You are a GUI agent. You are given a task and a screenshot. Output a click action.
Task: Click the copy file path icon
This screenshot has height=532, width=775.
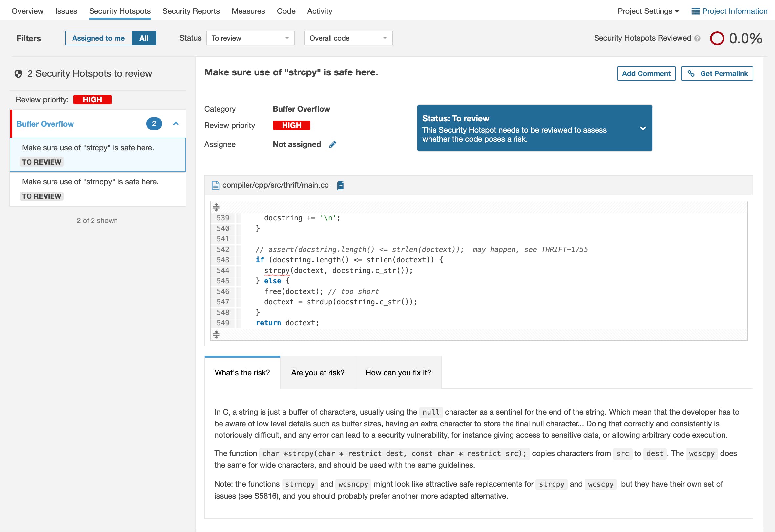click(x=340, y=185)
